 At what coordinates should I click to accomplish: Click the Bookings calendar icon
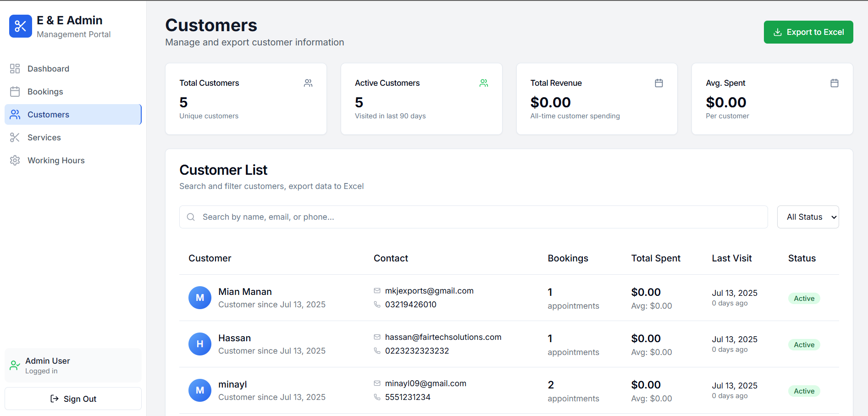(x=15, y=91)
